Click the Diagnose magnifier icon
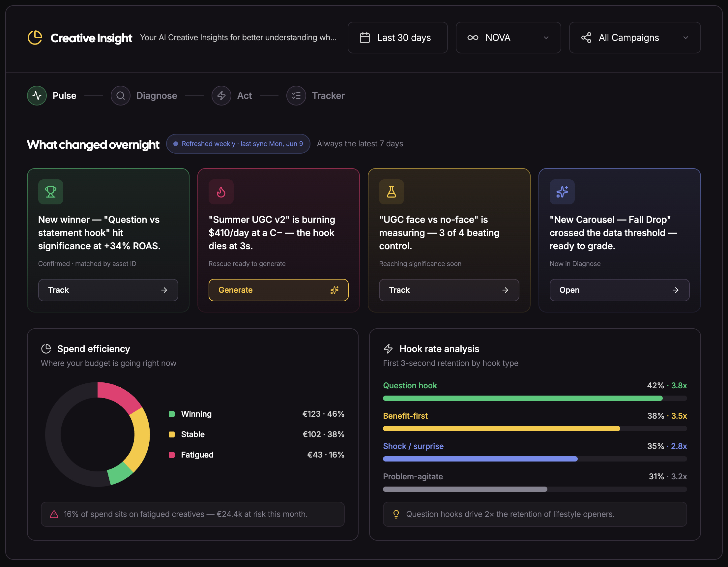 click(121, 96)
